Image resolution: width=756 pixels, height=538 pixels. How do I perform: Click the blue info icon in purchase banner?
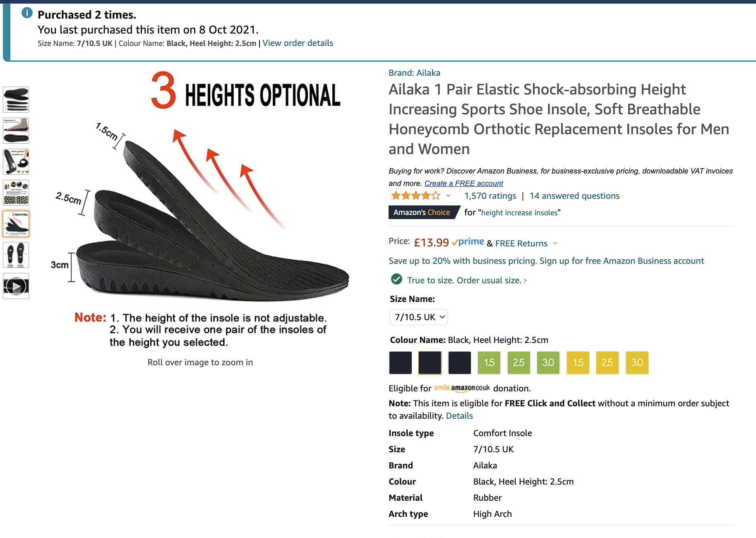(27, 13)
